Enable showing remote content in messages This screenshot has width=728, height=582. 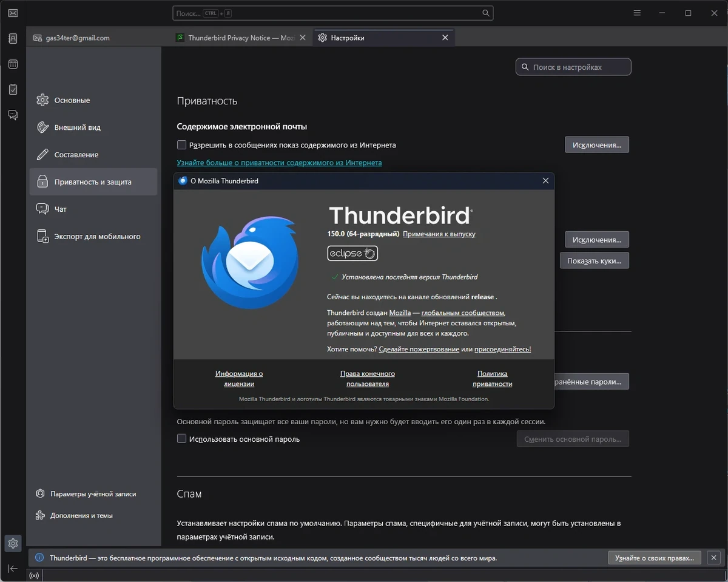[181, 145]
